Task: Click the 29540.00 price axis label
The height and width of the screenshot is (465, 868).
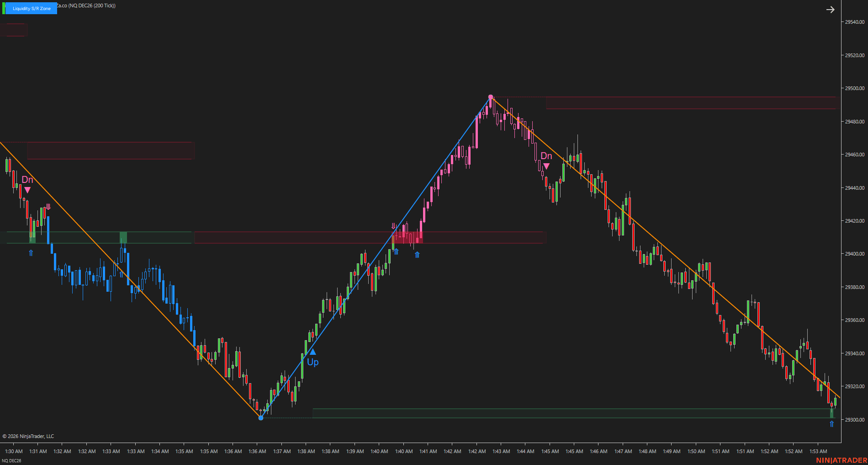Action: [854, 22]
